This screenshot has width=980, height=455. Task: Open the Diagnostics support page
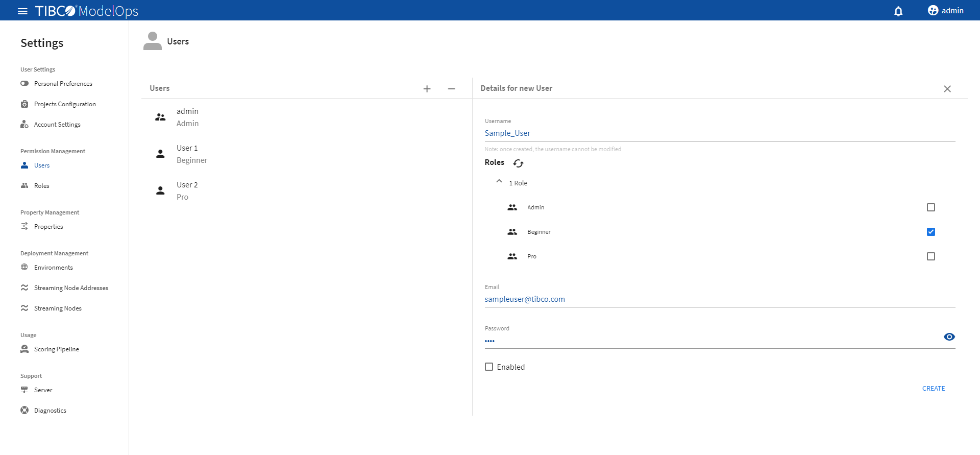[x=50, y=411]
